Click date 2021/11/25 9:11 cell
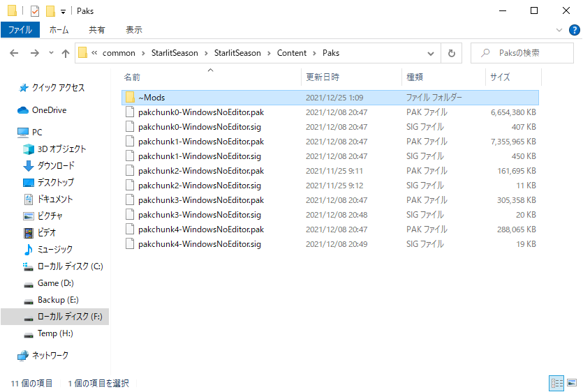The width and height of the screenshot is (583, 392). [334, 171]
